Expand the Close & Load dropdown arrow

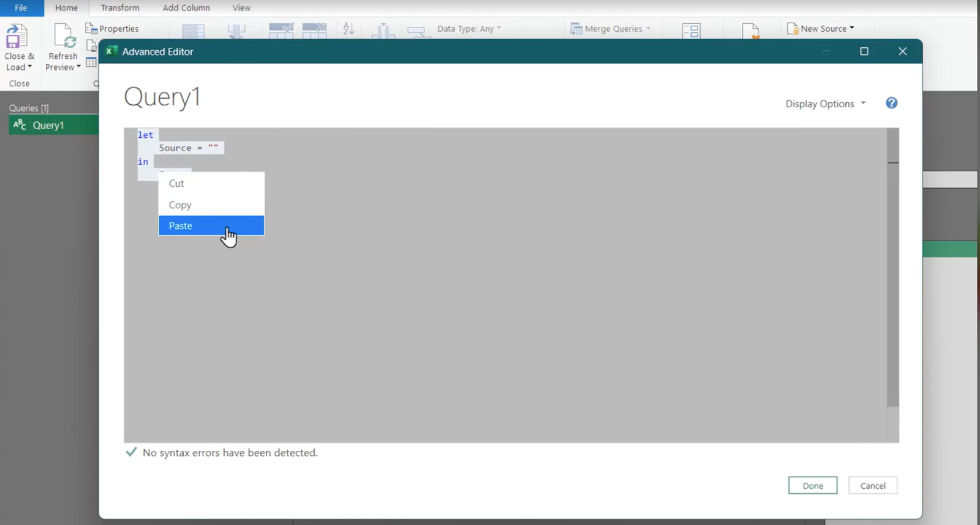coord(29,67)
